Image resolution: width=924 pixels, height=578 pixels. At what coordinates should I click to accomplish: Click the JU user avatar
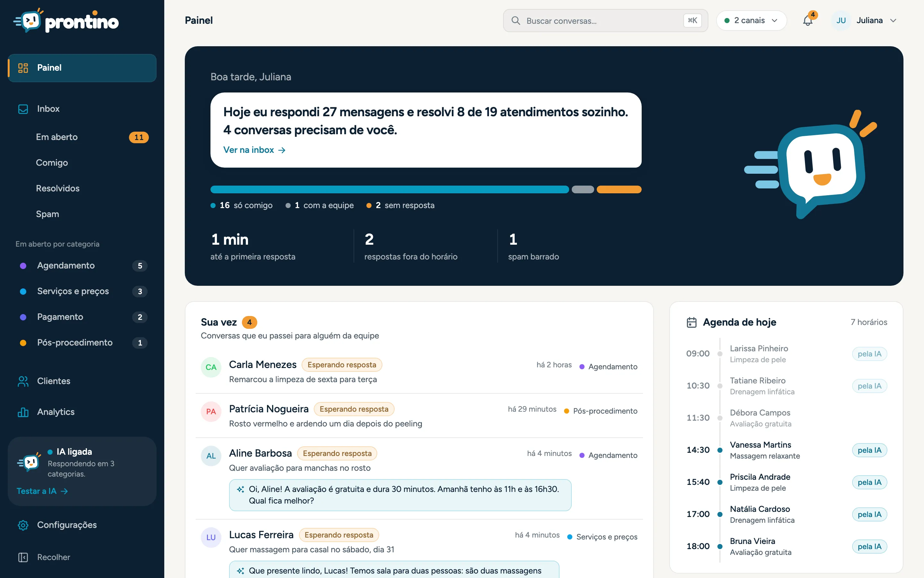coord(841,21)
